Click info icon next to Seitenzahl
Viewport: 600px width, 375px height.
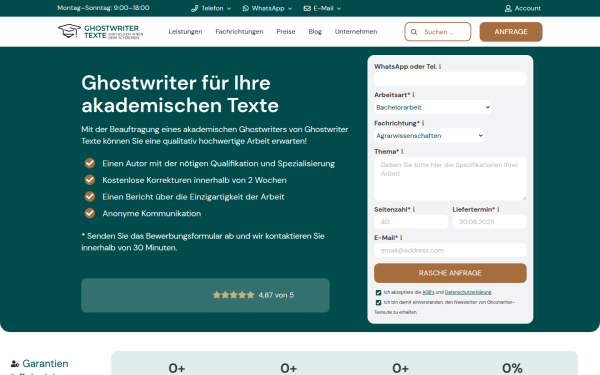[x=414, y=209]
